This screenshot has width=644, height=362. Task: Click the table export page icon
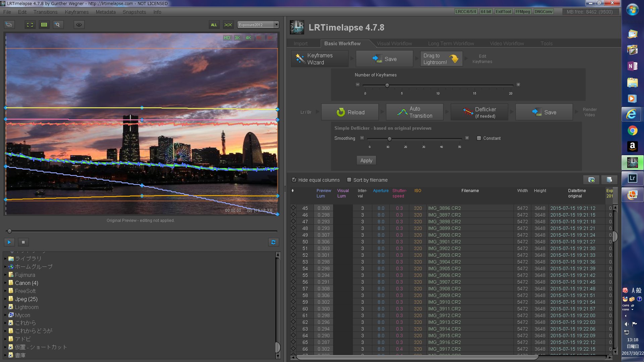(x=609, y=180)
